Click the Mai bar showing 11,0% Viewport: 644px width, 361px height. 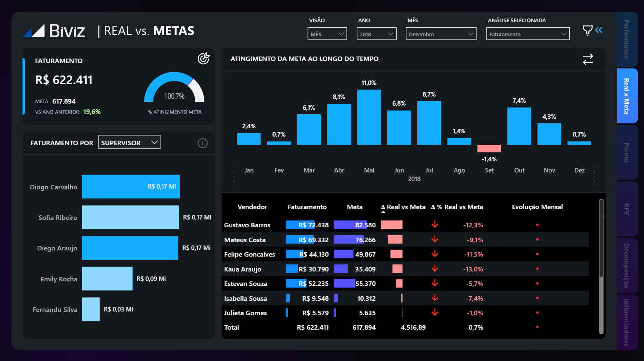[x=369, y=117]
